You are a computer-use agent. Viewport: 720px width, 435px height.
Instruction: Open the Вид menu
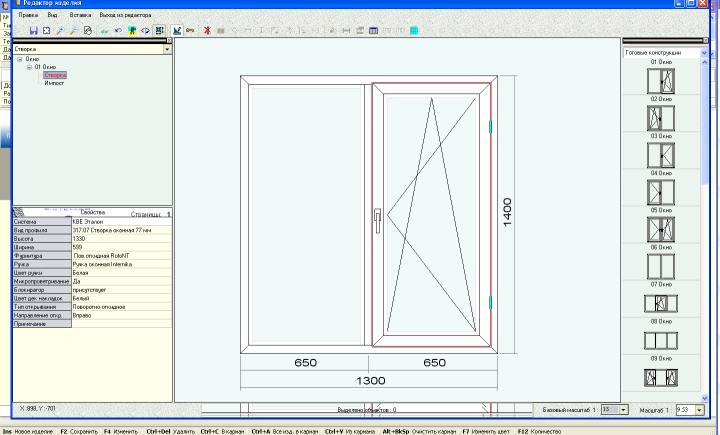coord(52,15)
